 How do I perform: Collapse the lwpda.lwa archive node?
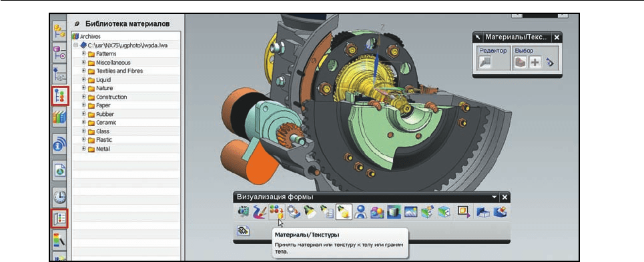click(x=75, y=45)
